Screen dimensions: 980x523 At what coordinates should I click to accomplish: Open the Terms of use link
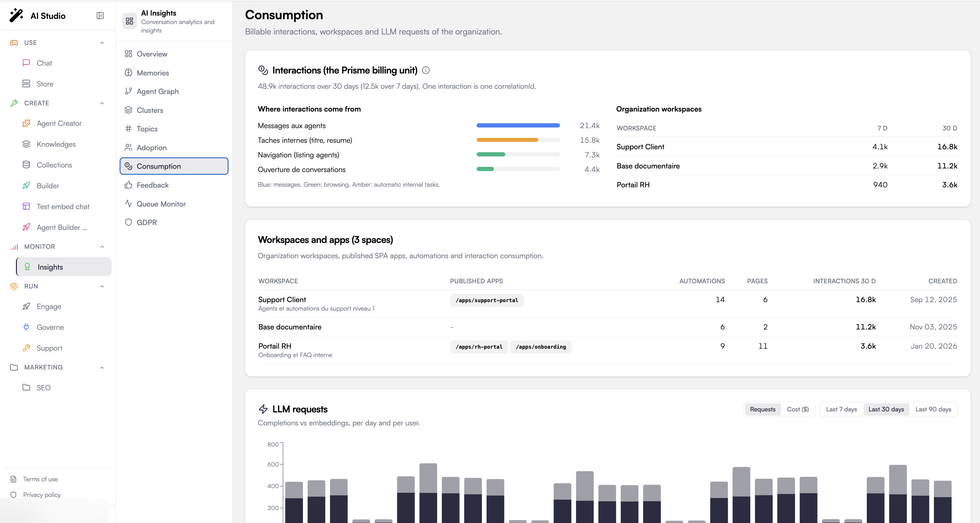tap(40, 479)
